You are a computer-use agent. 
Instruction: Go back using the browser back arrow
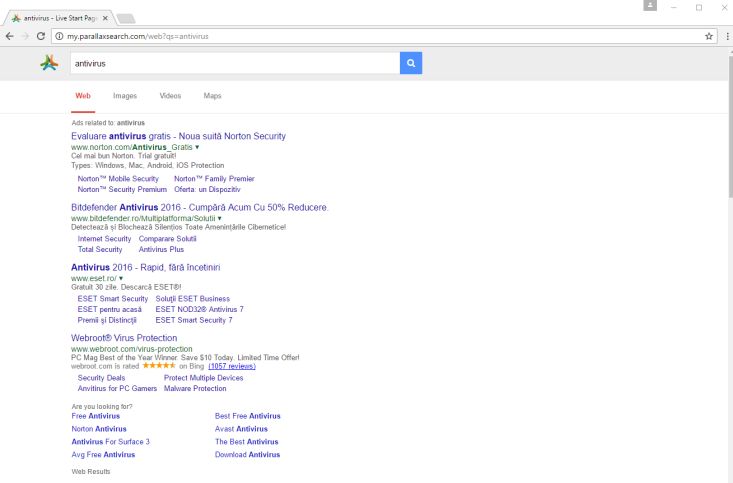click(x=10, y=36)
